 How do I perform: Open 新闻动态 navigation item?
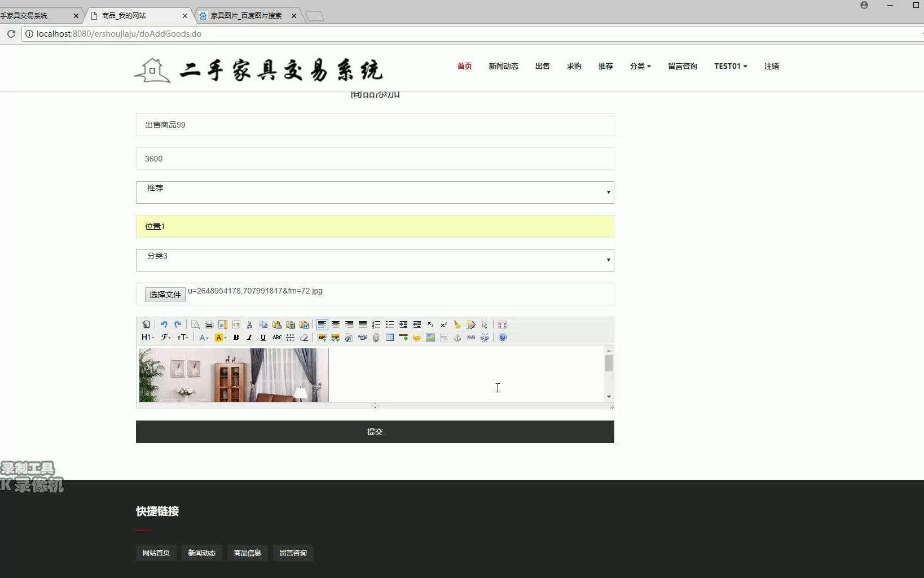[503, 66]
